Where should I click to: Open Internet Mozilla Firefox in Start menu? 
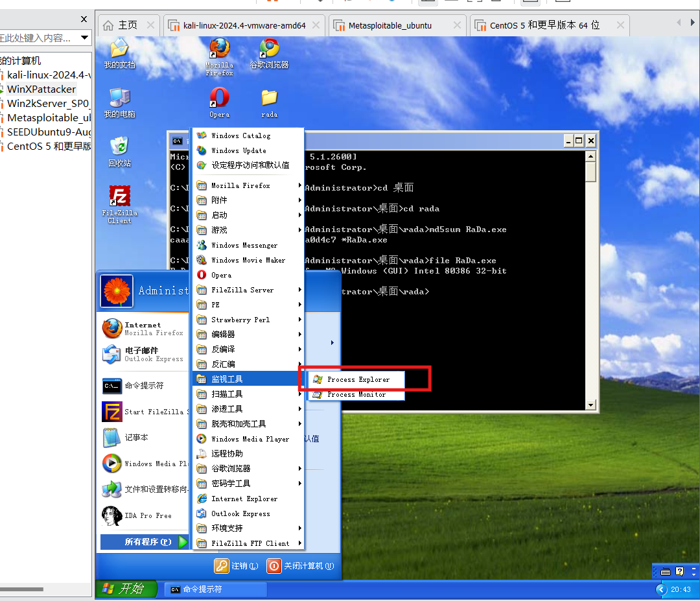[145, 329]
